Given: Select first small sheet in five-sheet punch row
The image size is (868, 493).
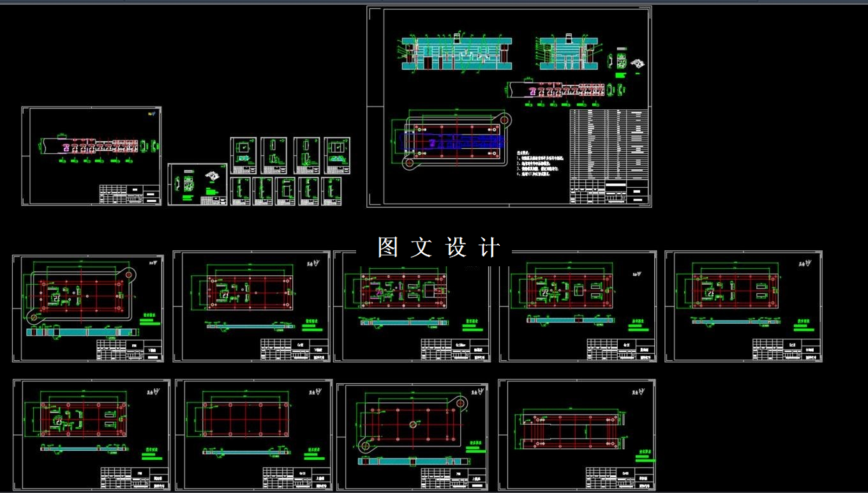Looking at the screenshot, I should (240, 191).
